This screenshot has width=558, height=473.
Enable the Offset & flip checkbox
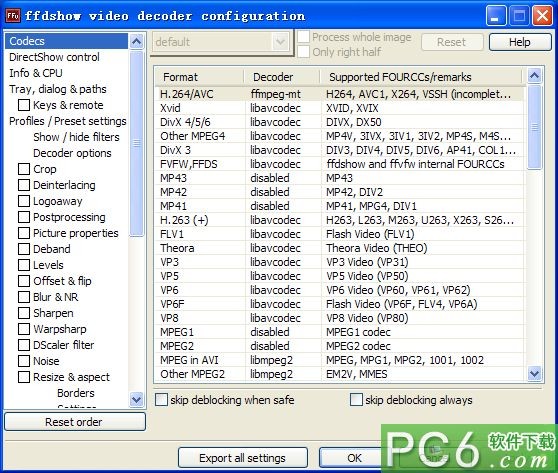coord(24,281)
